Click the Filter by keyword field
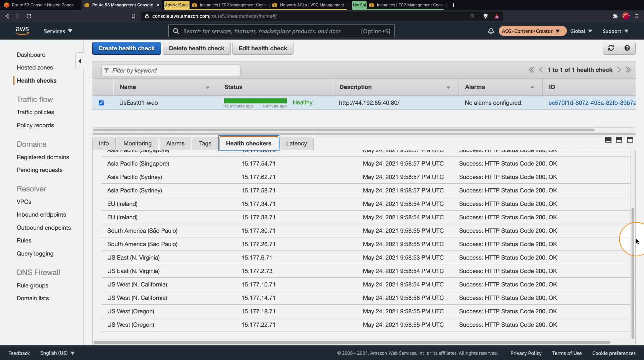This screenshot has height=360, width=644. [171, 70]
